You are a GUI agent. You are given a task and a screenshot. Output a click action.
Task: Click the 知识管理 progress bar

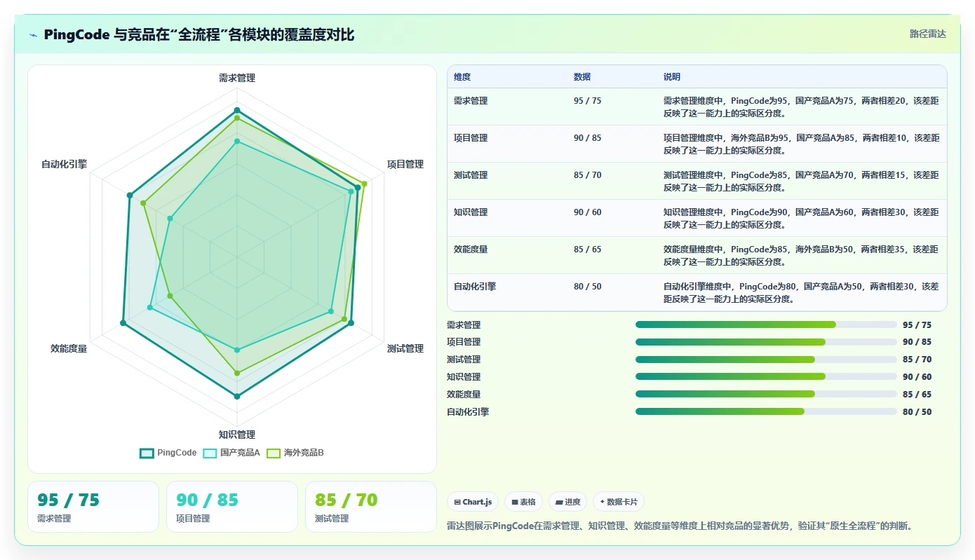(766, 377)
